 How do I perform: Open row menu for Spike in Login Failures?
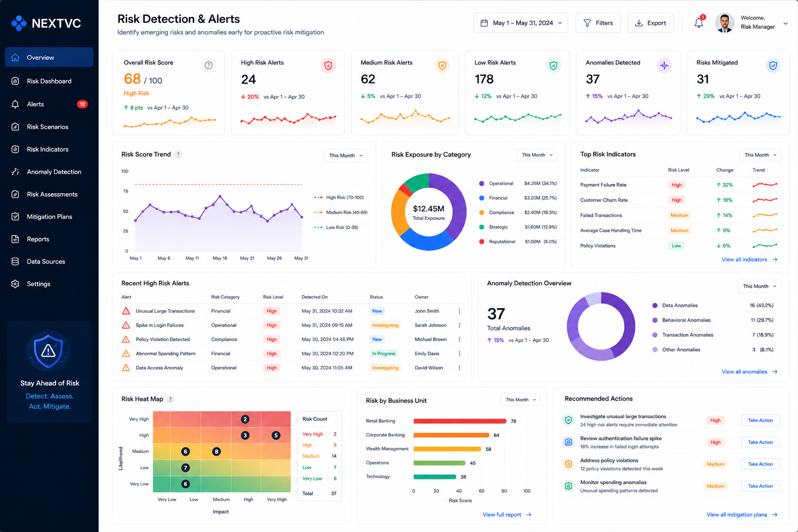pyautogui.click(x=459, y=325)
